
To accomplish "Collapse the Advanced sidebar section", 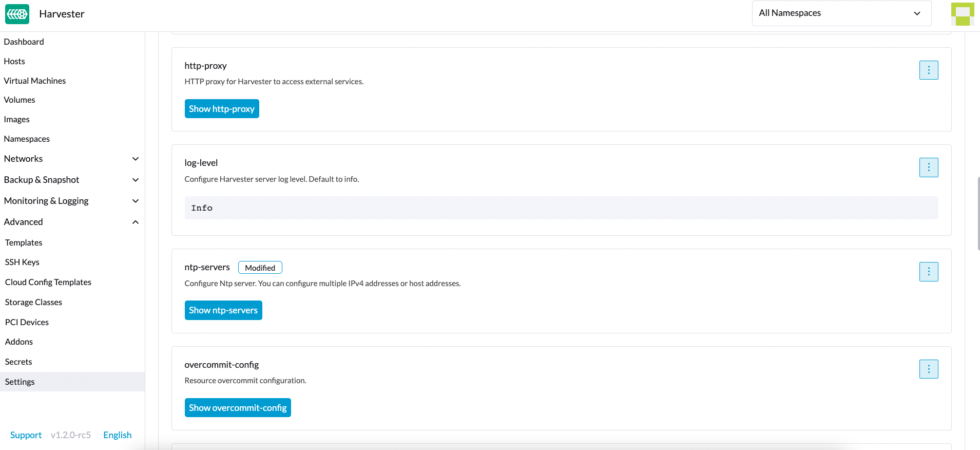I will click(135, 222).
